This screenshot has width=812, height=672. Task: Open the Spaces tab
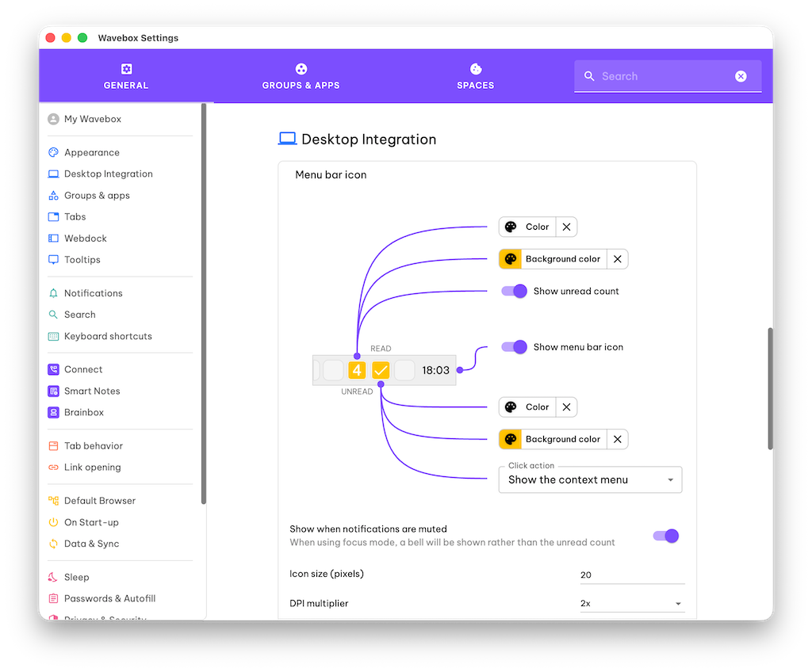click(x=475, y=77)
